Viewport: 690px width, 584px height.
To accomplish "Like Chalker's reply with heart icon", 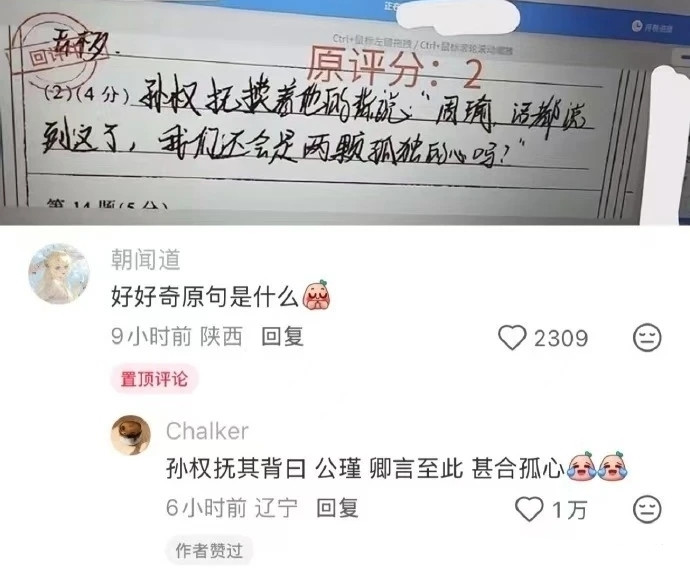I will coord(529,509).
